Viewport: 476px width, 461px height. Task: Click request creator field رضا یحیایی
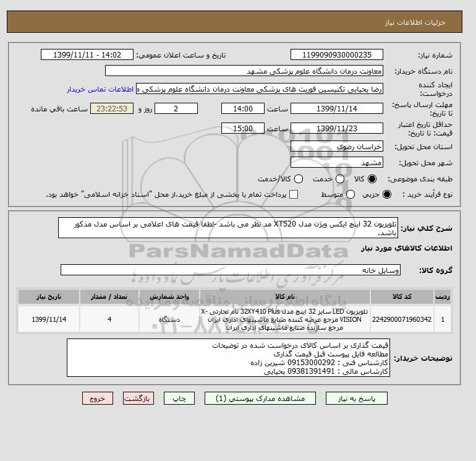click(x=260, y=89)
